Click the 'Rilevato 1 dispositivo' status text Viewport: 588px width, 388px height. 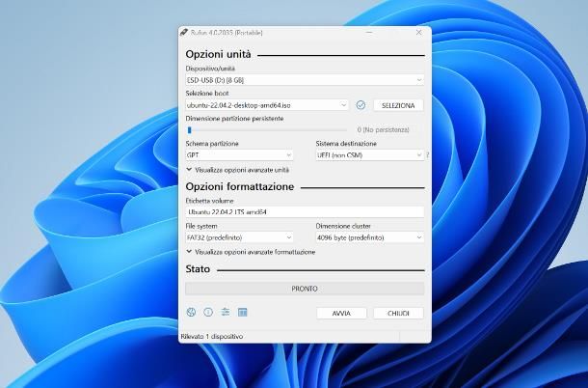tap(212, 336)
